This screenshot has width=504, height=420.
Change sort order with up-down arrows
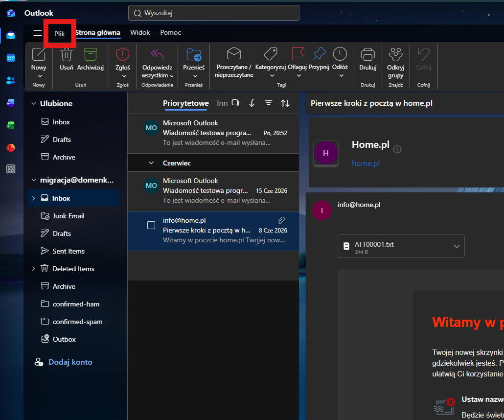(x=285, y=103)
